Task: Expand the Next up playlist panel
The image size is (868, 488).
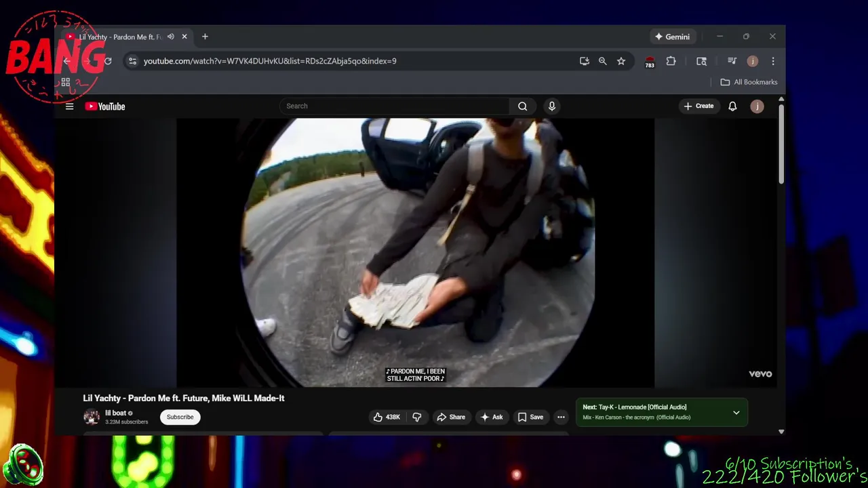Action: pyautogui.click(x=736, y=413)
